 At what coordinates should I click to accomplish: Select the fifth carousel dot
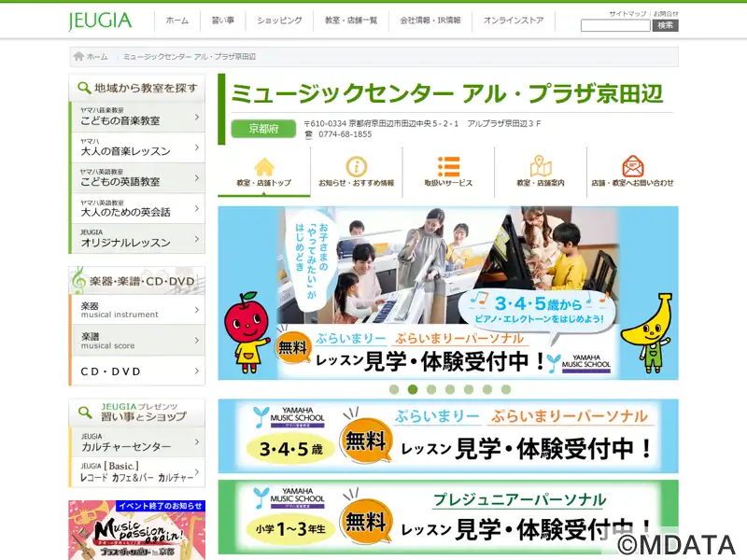pos(469,389)
